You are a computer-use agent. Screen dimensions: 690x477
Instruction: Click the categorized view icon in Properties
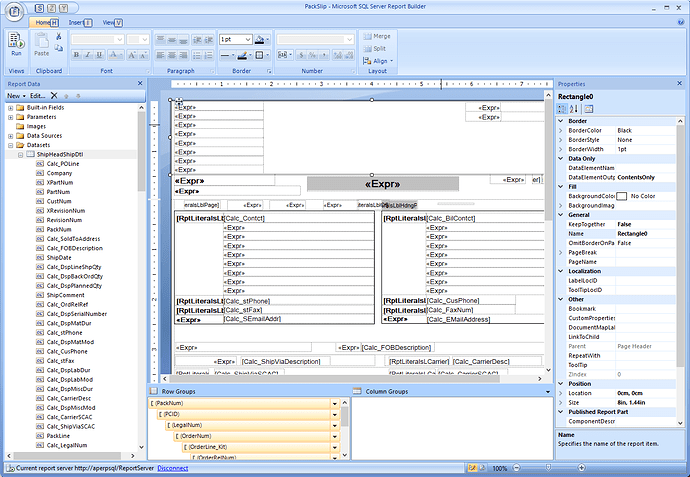tap(562, 109)
